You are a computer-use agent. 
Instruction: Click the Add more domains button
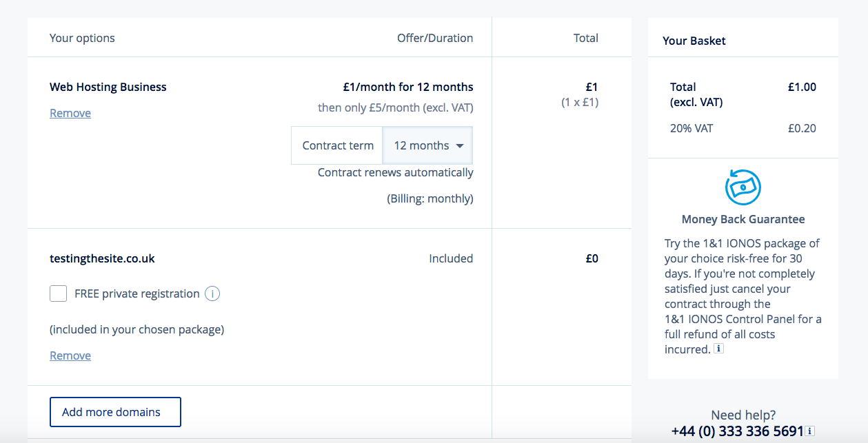114,411
